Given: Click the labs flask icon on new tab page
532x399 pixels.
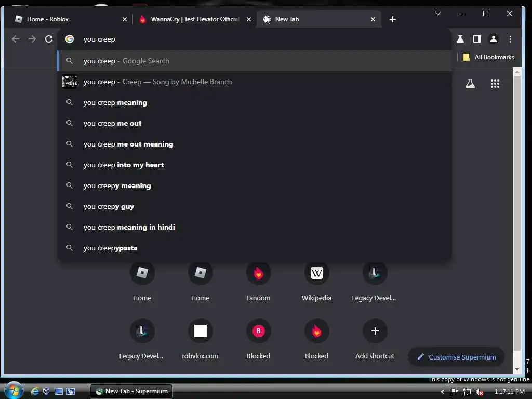Looking at the screenshot, I should 470,84.
